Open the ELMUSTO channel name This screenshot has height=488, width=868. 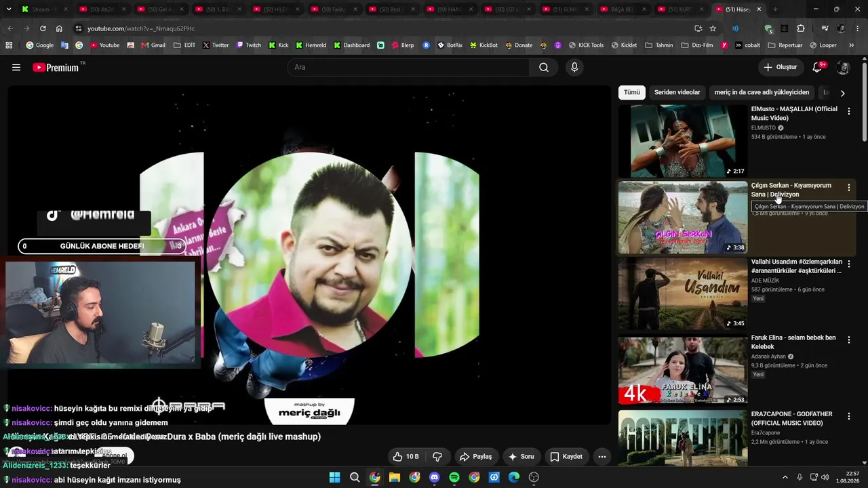coord(764,128)
